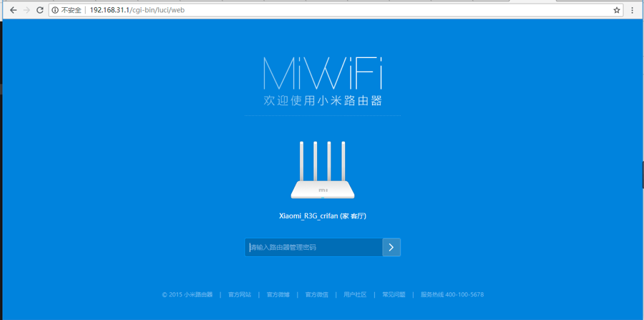The width and height of the screenshot is (644, 320).
Task: Visit the 用户社区 footer link
Action: coord(355,294)
